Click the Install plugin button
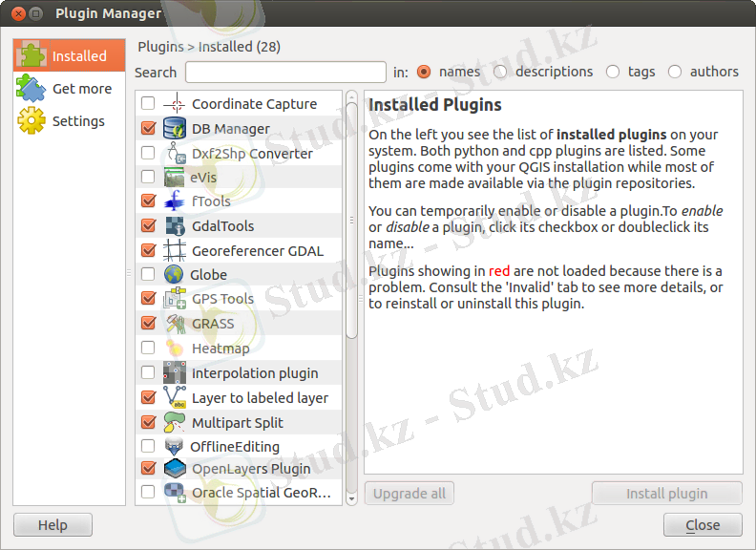 pyautogui.click(x=667, y=493)
